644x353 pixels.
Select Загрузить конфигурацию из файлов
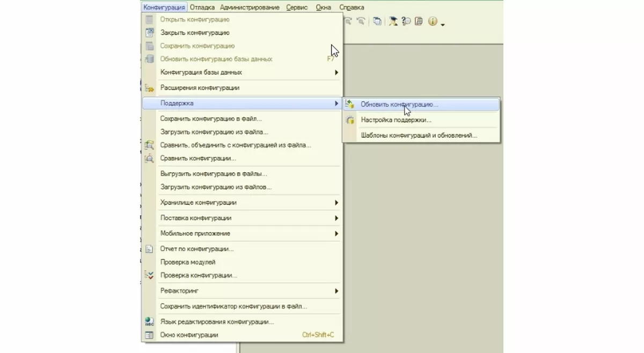241,187
